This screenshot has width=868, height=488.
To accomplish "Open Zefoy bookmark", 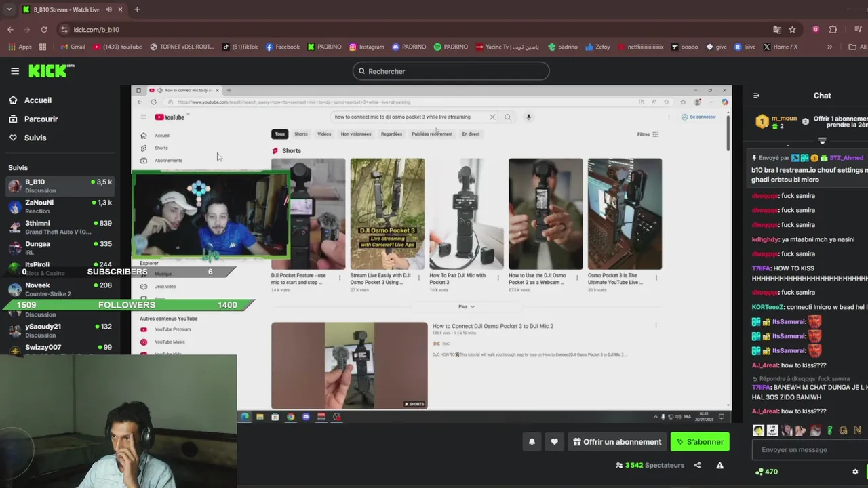I will (597, 47).
